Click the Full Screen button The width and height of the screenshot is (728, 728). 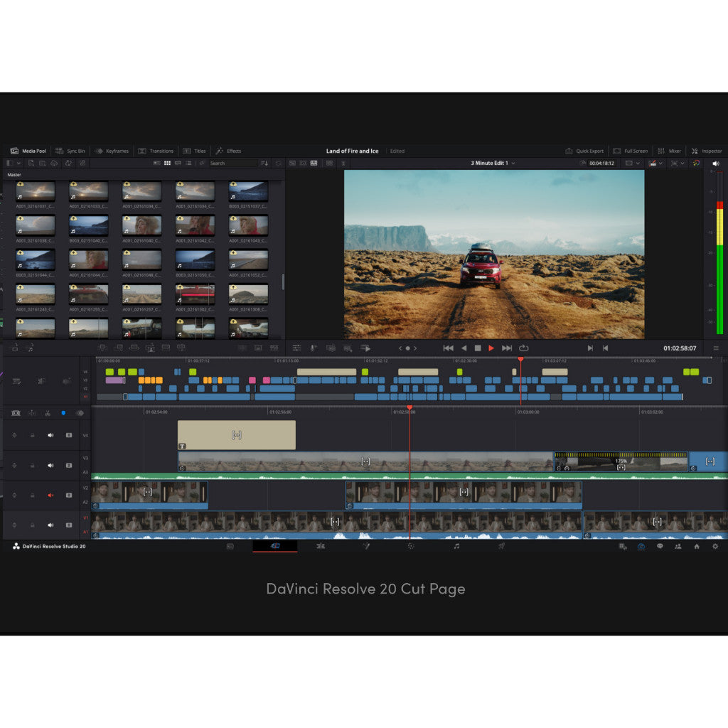[630, 151]
